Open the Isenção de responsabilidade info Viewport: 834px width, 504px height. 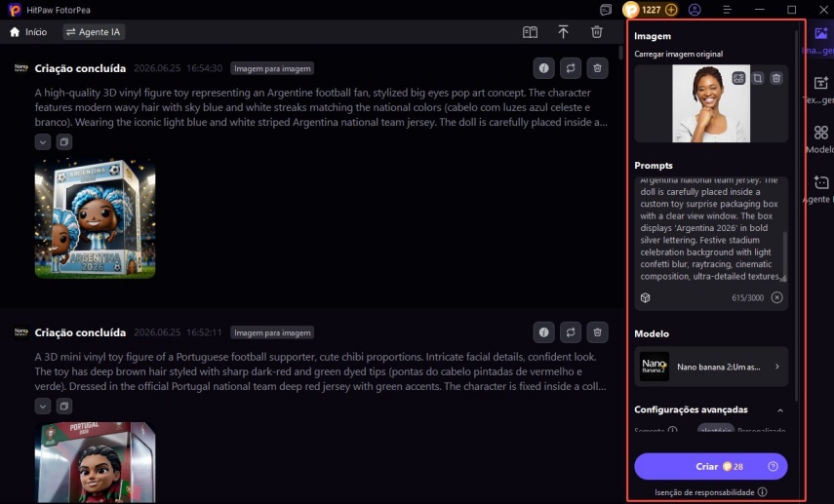point(762,491)
